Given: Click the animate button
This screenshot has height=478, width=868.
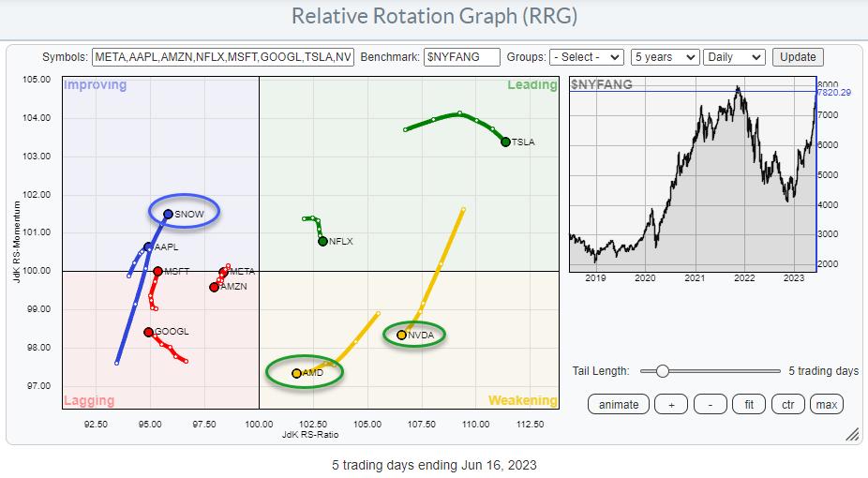Looking at the screenshot, I should [x=619, y=404].
